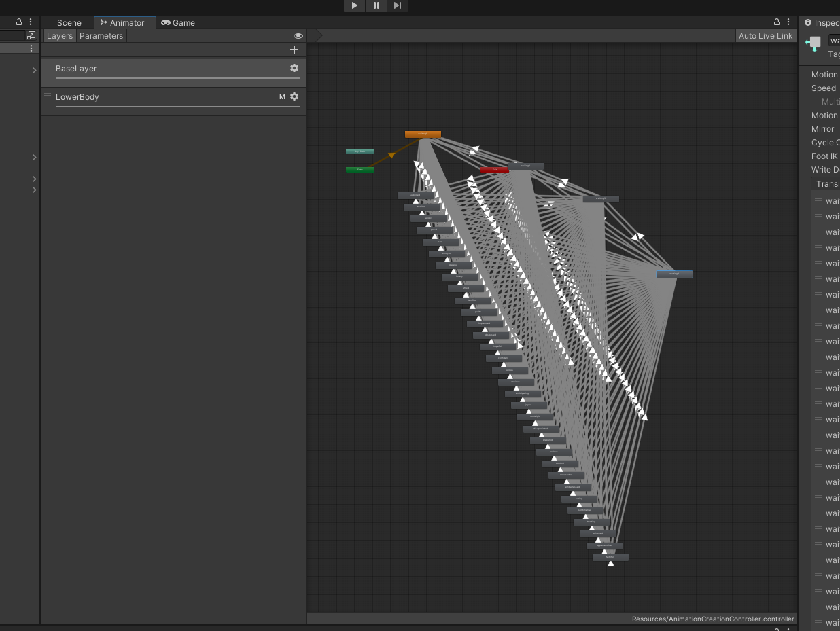Open the Animator window kebab menu
The width and height of the screenshot is (840, 631).
click(788, 22)
